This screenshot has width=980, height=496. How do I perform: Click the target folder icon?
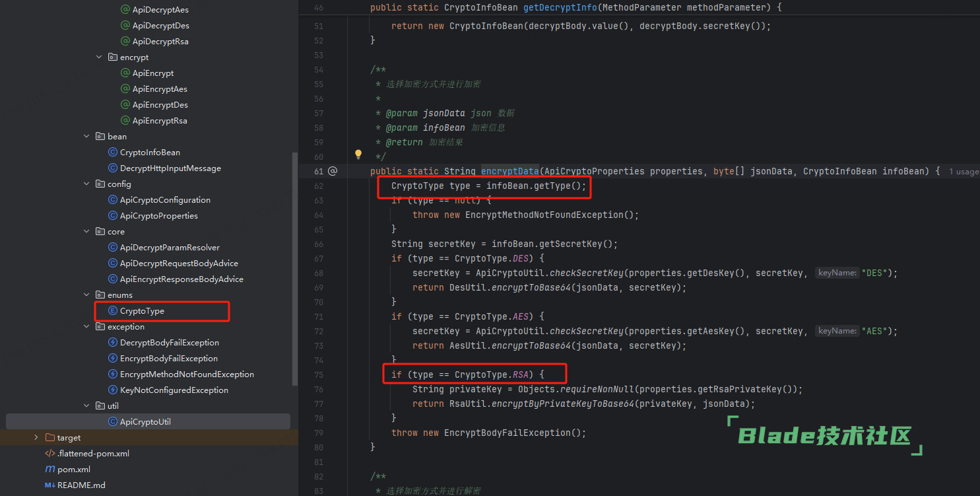tap(49, 438)
